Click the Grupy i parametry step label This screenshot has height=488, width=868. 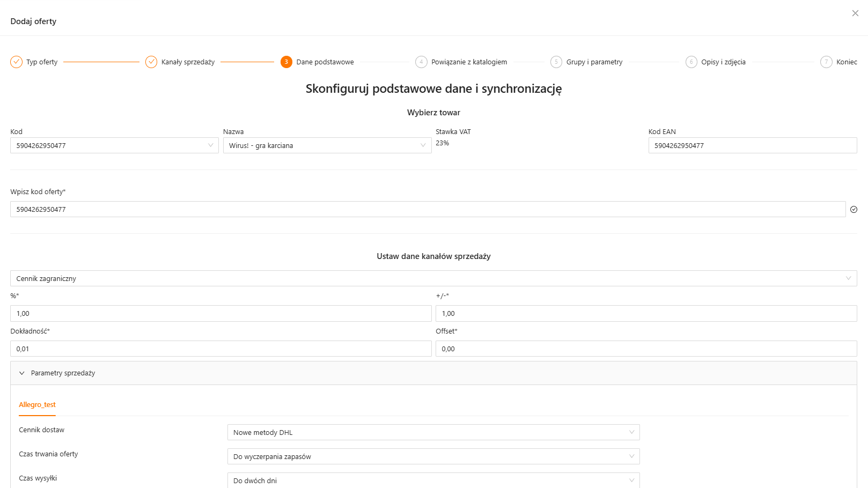[594, 62]
